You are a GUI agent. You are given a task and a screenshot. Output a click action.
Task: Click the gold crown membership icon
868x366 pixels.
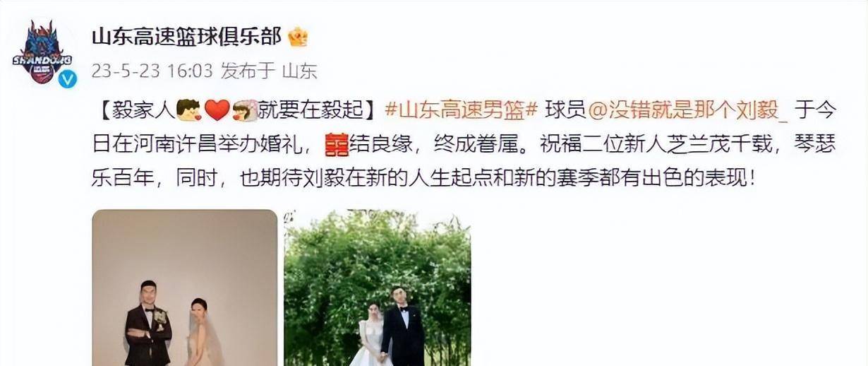[x=298, y=37]
